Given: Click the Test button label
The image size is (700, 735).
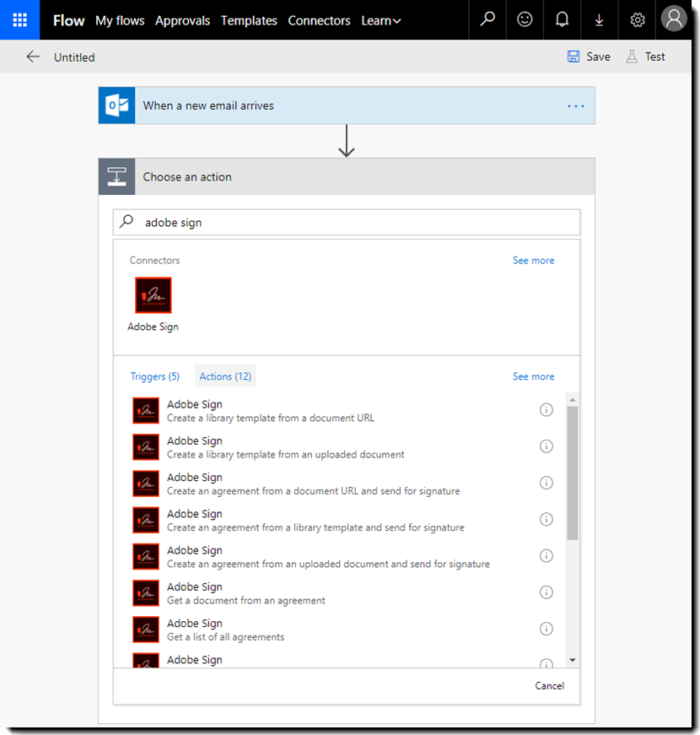Looking at the screenshot, I should coord(654,57).
